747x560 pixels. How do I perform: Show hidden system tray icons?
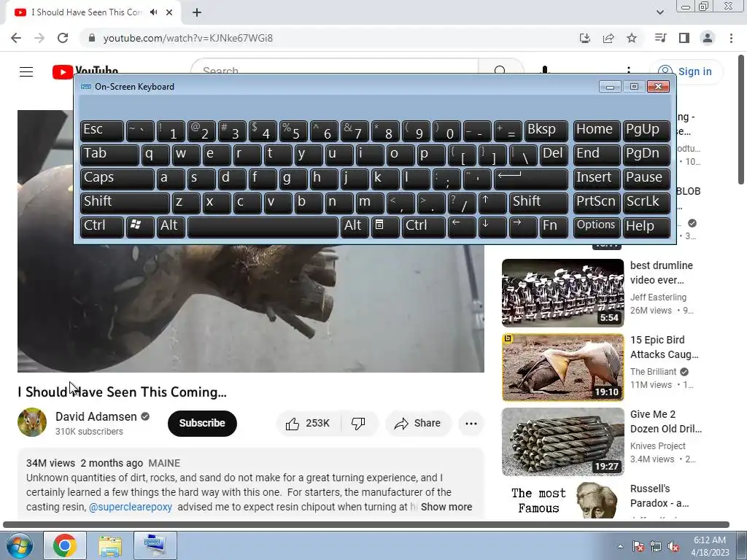620,547
